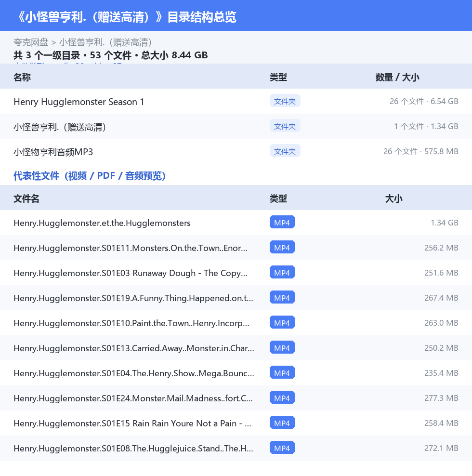Click the 250.2 MB size value
Image resolution: width=472 pixels, height=476 pixels.
click(x=441, y=348)
